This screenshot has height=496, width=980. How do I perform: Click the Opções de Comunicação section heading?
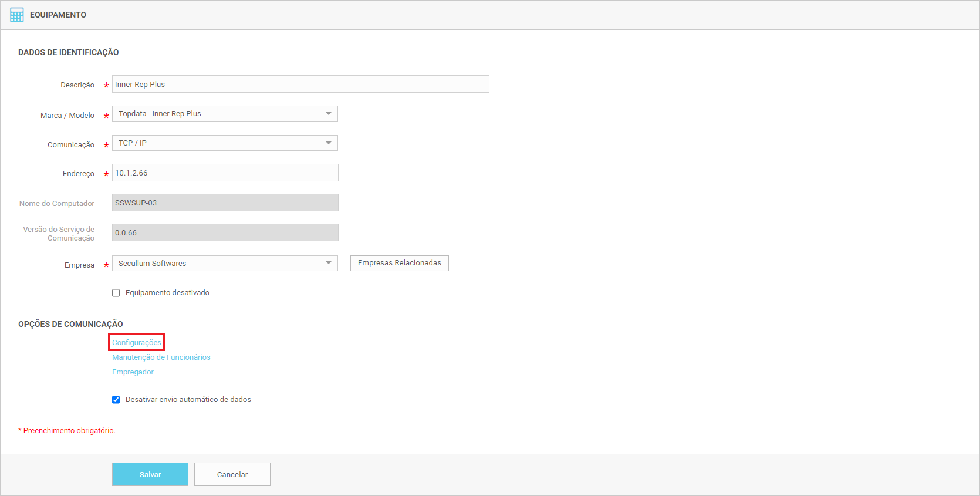[70, 324]
